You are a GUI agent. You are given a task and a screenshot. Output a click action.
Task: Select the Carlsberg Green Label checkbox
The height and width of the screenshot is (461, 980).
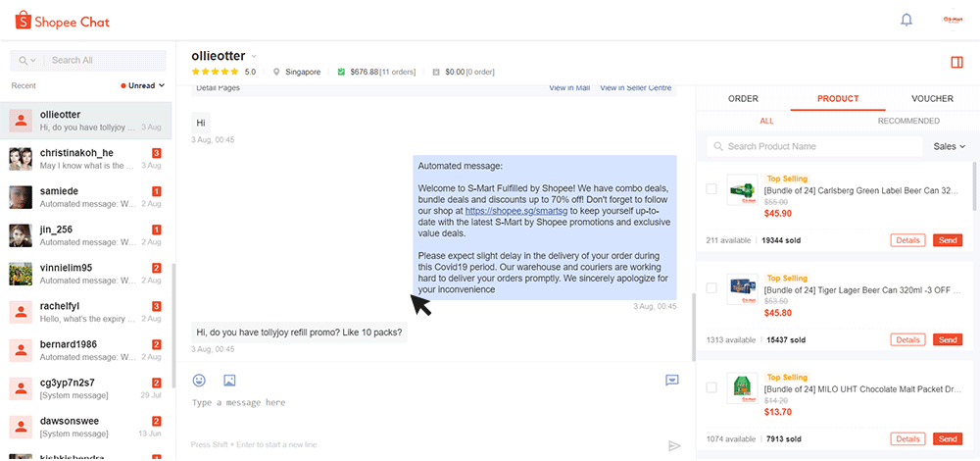pyautogui.click(x=711, y=189)
